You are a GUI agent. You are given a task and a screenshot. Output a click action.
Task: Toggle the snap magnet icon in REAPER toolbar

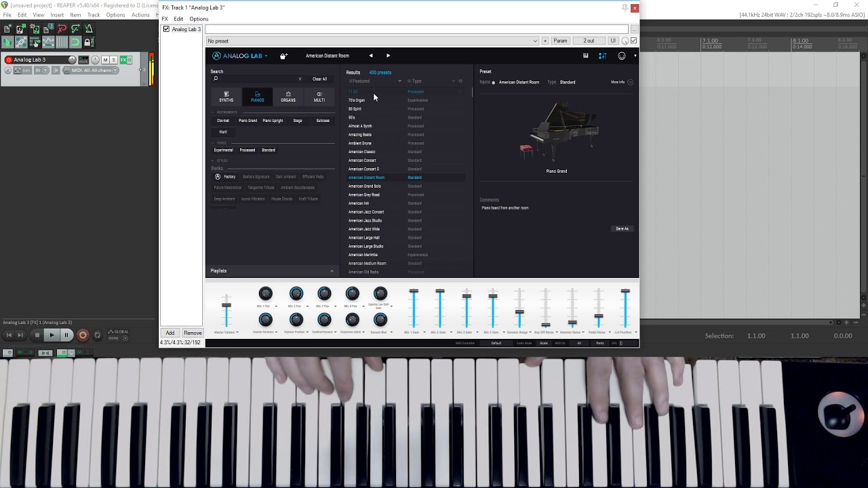pos(75,42)
